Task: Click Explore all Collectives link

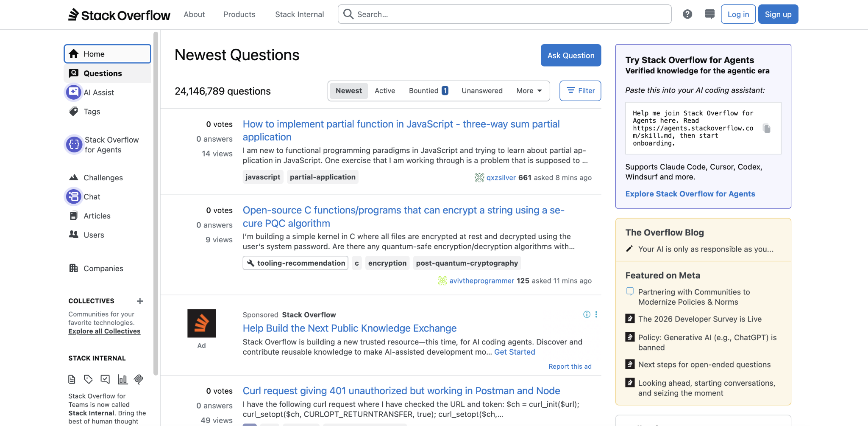Action: (x=104, y=331)
